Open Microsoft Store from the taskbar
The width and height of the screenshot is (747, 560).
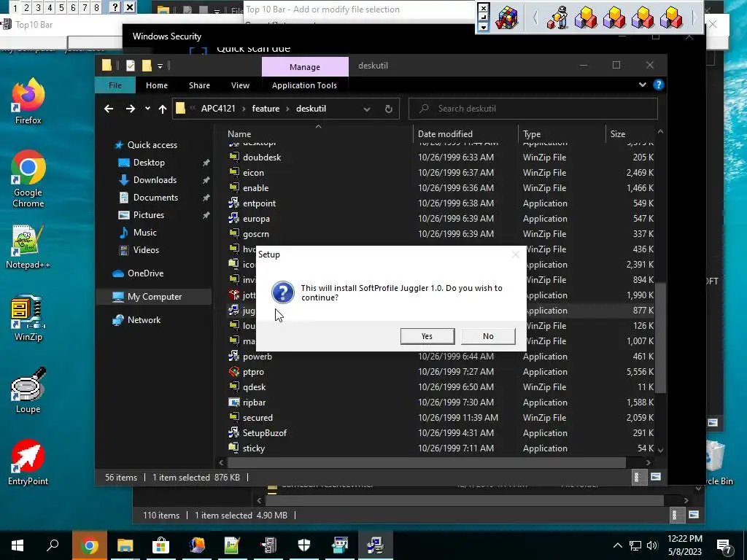tap(160, 545)
